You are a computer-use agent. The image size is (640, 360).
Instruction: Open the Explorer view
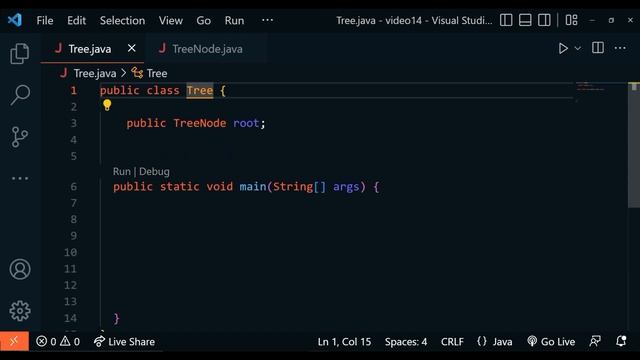pos(20,53)
